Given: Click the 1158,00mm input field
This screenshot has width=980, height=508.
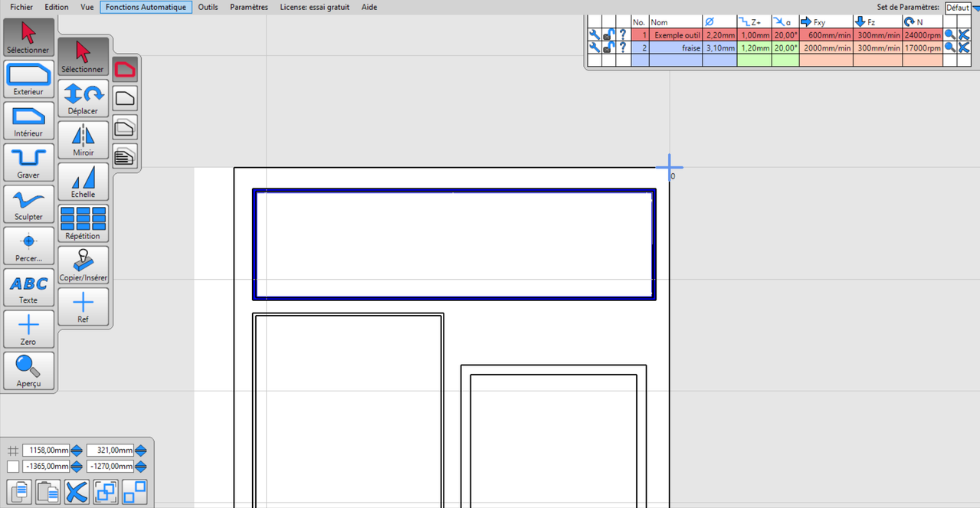Looking at the screenshot, I should [x=46, y=451].
